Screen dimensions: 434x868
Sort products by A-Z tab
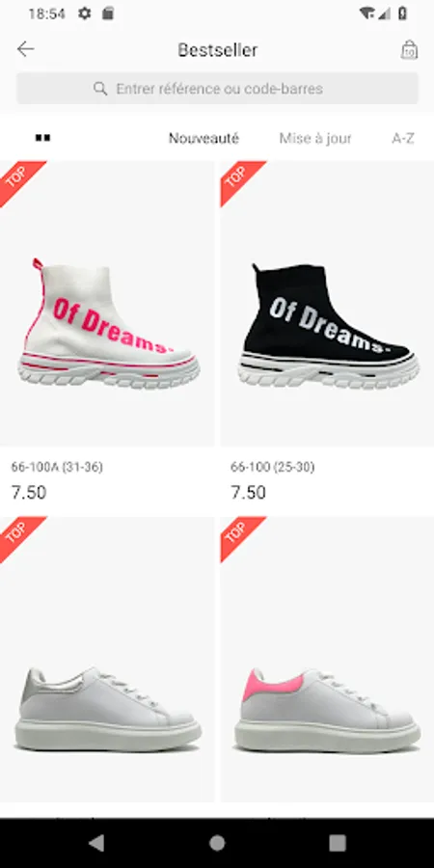[403, 138]
